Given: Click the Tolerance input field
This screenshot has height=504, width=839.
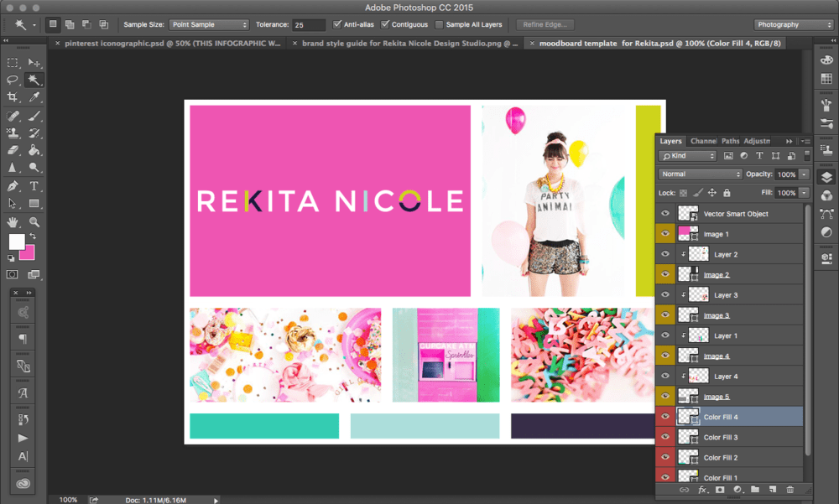Looking at the screenshot, I should (309, 24).
